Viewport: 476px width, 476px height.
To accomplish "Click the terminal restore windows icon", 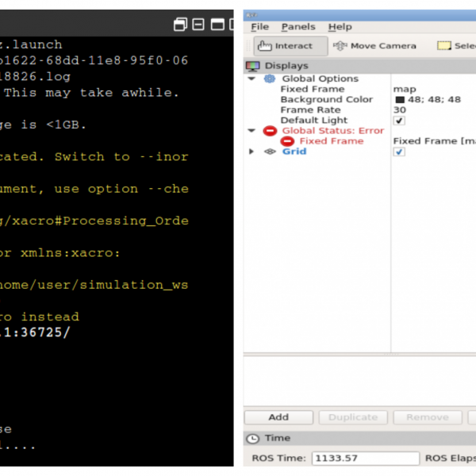I will coord(180,25).
